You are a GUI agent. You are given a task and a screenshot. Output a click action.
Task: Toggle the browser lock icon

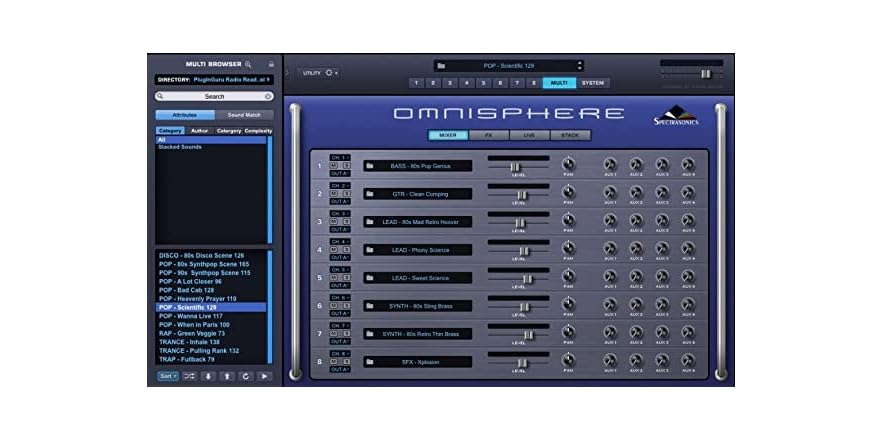(x=271, y=64)
